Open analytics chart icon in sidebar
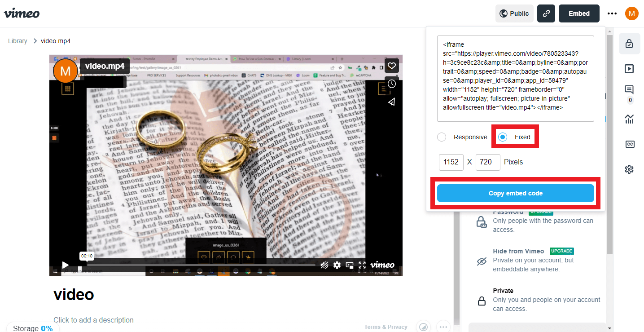 (629, 119)
